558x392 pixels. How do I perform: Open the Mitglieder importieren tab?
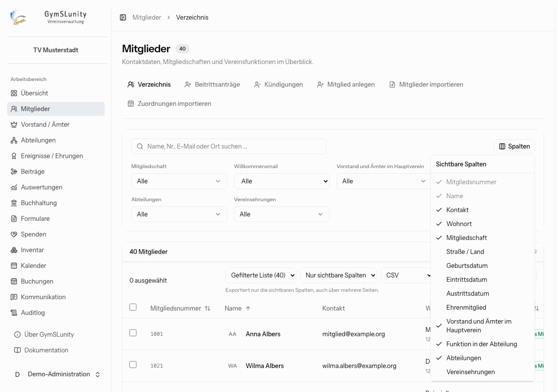[x=426, y=84]
